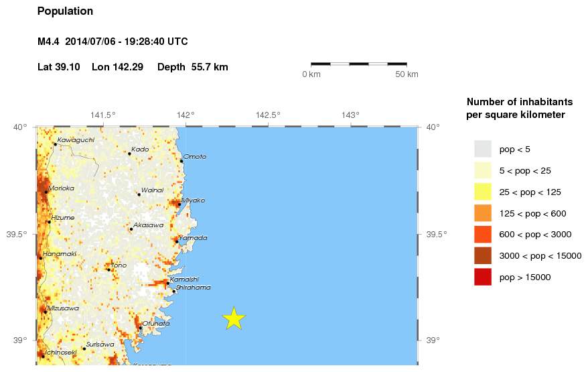Click the Kawaguchi label

point(76,140)
